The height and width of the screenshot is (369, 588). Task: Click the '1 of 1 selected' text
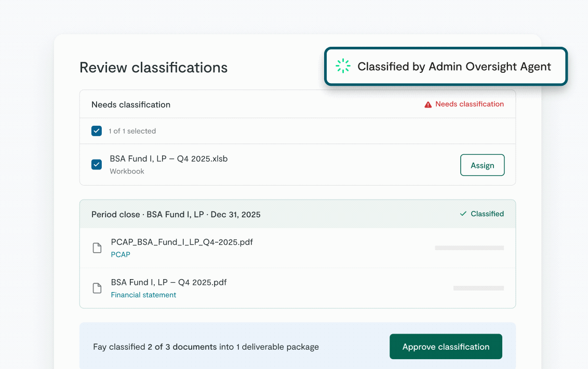point(132,131)
